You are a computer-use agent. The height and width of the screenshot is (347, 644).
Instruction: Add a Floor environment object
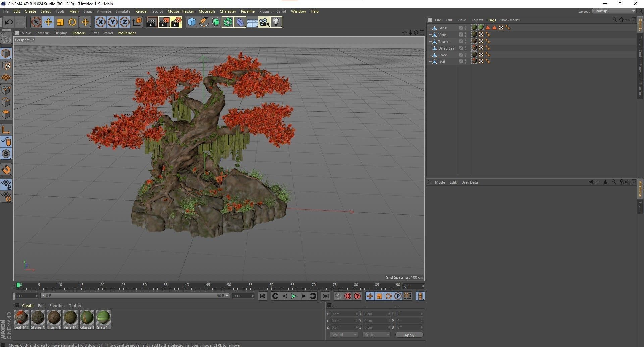coord(252,22)
